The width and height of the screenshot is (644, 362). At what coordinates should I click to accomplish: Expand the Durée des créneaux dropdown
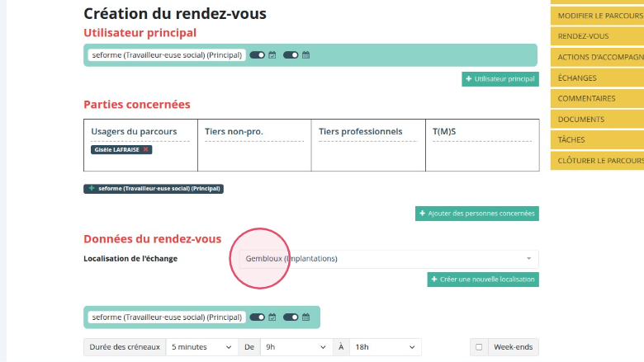pos(202,348)
